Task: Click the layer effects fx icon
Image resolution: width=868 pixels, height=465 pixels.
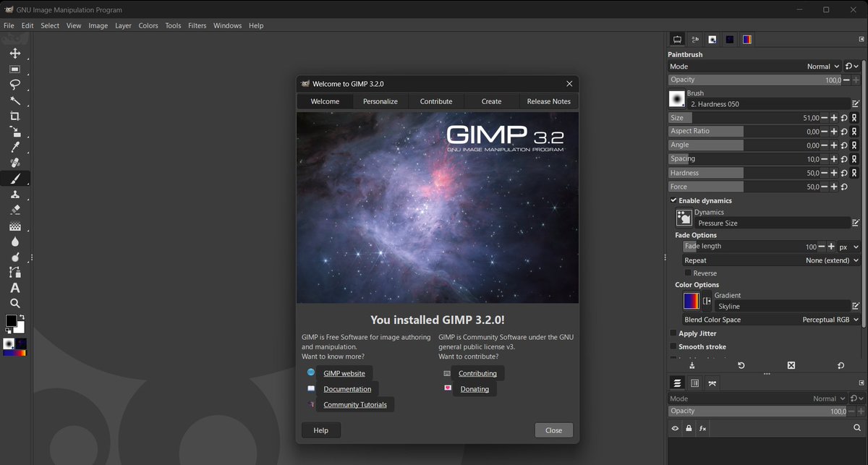Action: pyautogui.click(x=702, y=428)
